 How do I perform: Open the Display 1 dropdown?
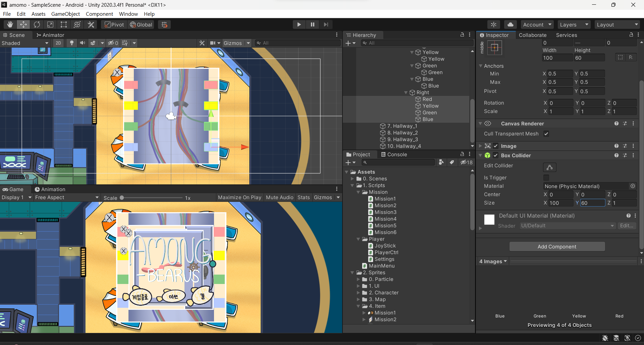tap(16, 197)
